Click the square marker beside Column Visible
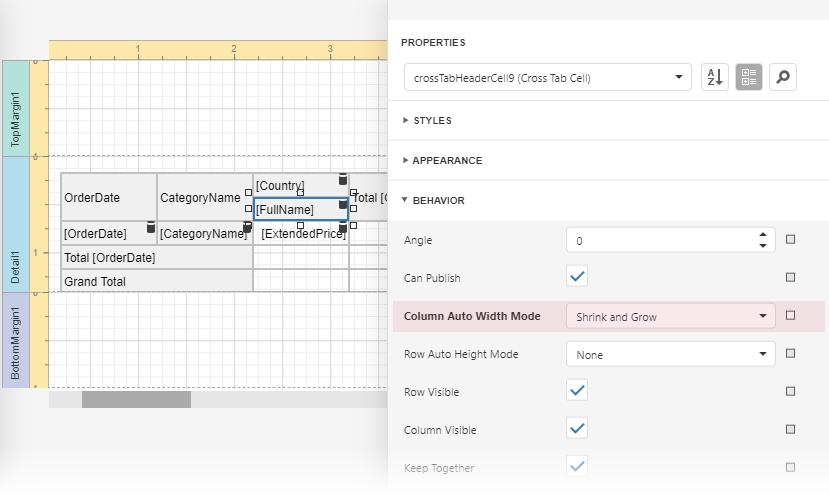 pyautogui.click(x=790, y=429)
